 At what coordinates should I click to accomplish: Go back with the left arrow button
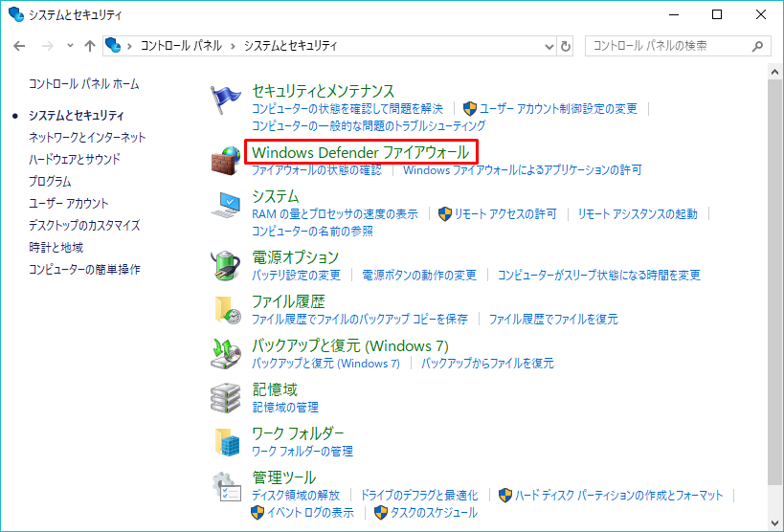[x=19, y=46]
